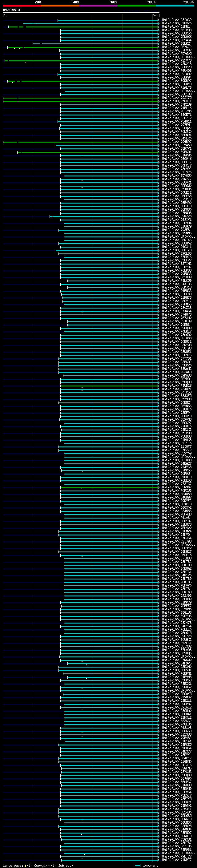The image size is (197, 868).
Task: Click the hit label UniRef100_C2D3H0
Action: point(177,667)
